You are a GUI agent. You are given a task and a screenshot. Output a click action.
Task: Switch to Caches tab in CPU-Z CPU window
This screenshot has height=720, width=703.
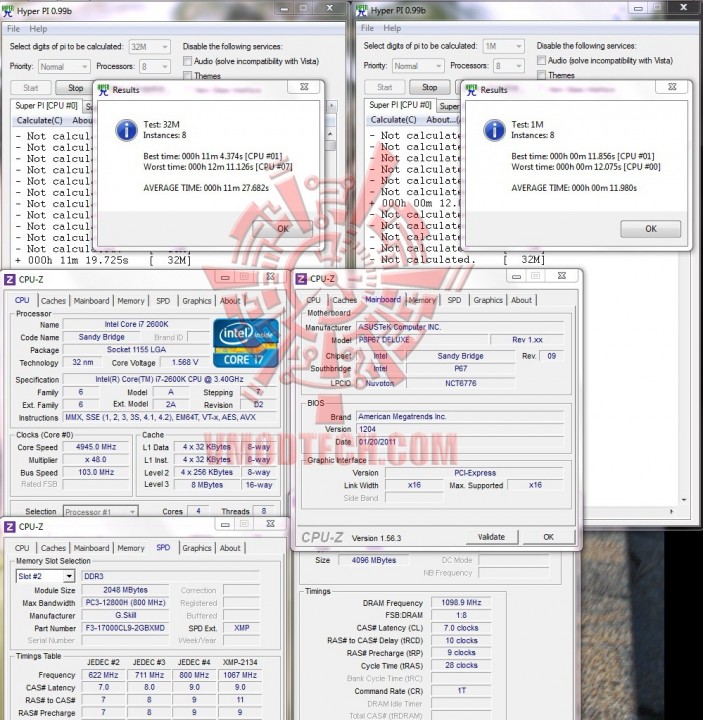[x=53, y=301]
